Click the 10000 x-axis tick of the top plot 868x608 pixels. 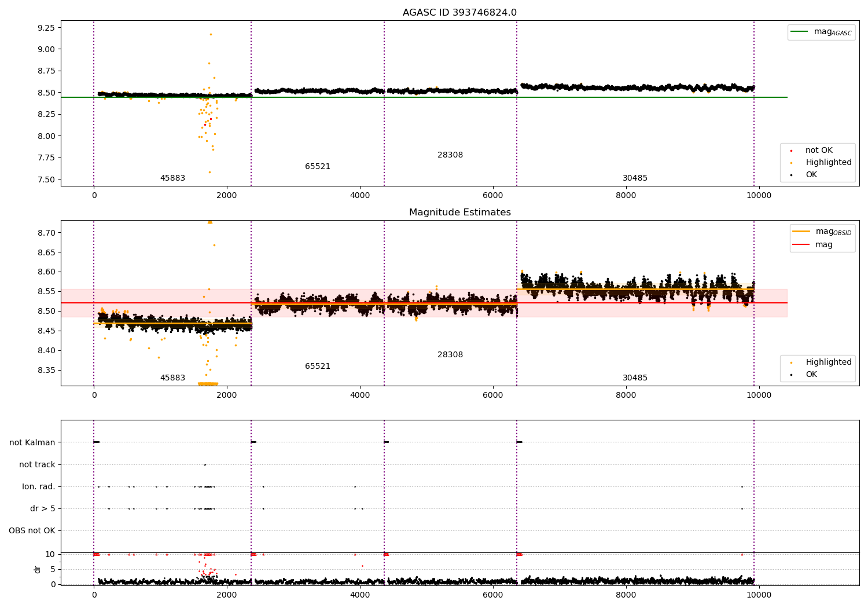click(x=759, y=196)
